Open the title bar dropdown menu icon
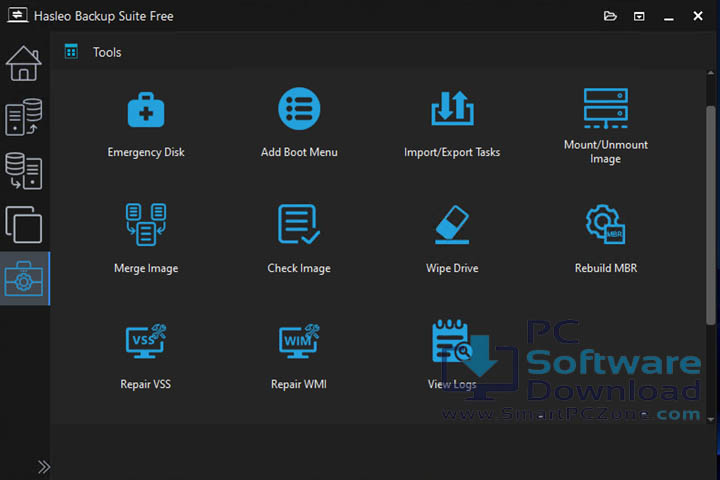Image resolution: width=720 pixels, height=480 pixels. 639,17
